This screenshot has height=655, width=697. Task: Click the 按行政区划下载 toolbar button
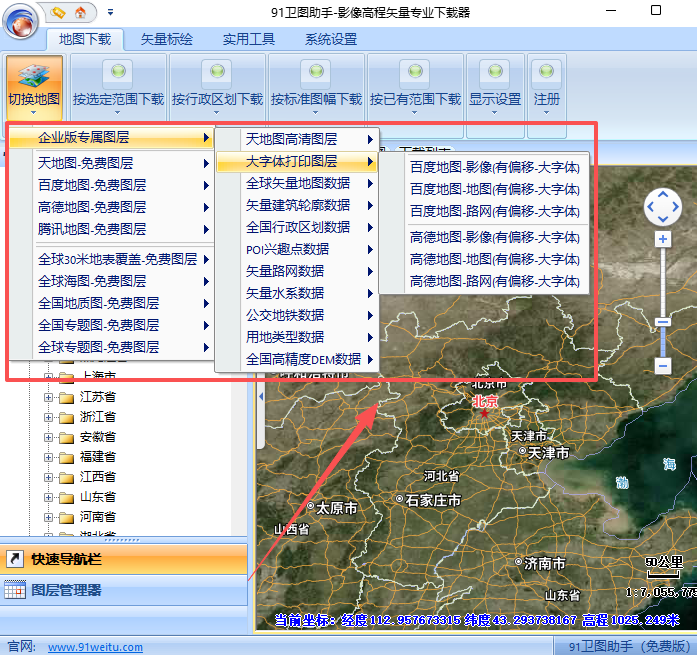pyautogui.click(x=217, y=87)
